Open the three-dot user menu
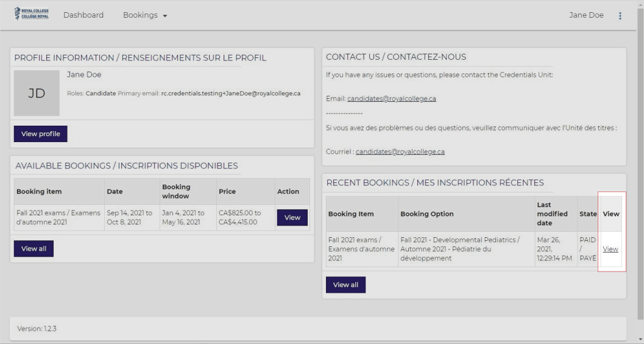This screenshot has height=344, width=644. coord(620,16)
